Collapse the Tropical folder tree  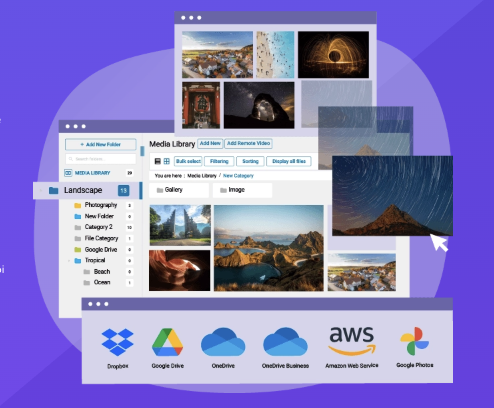point(69,261)
